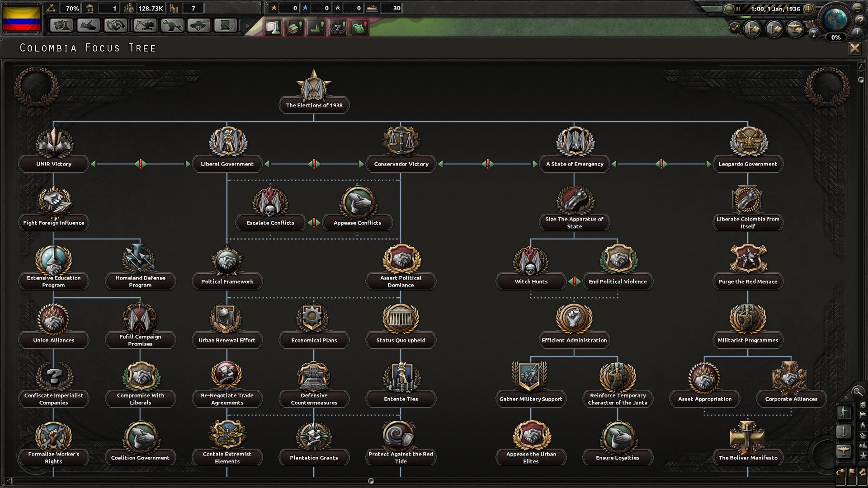The image size is (868, 488).
Task: Open the Production wrench button
Action: click(172, 26)
